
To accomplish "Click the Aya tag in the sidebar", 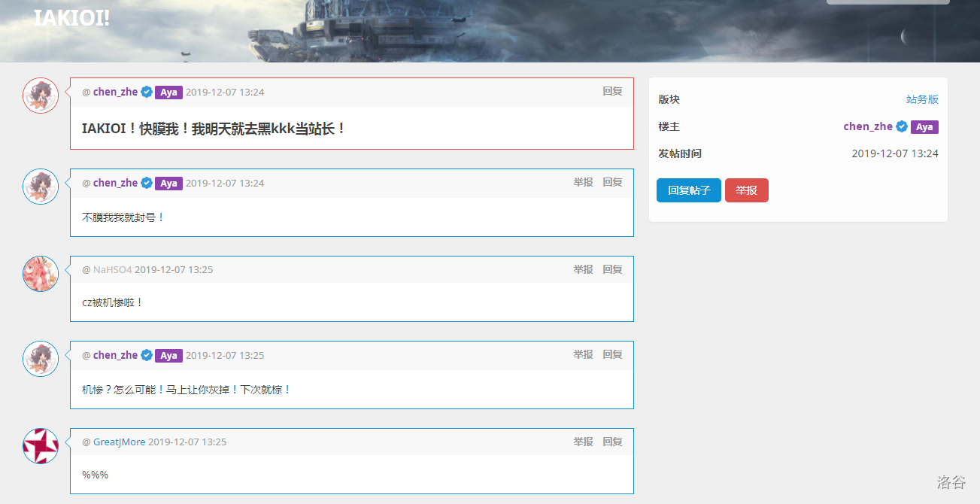I will click(x=924, y=127).
